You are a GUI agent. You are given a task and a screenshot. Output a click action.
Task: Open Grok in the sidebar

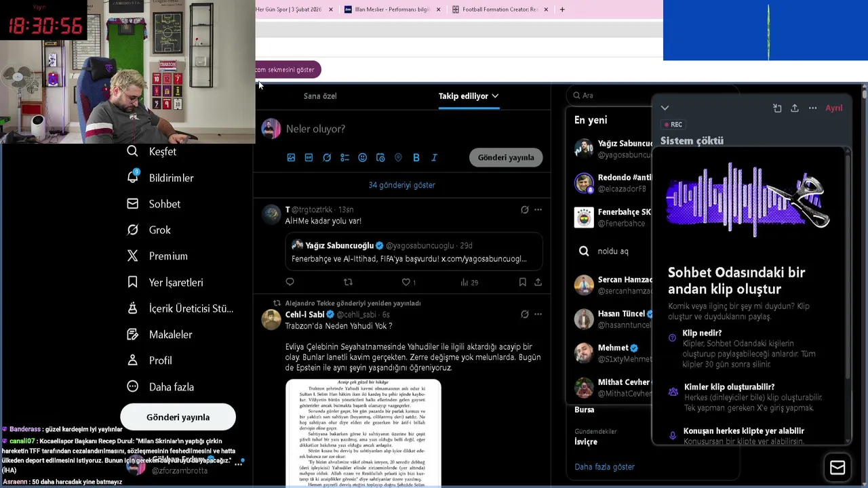(x=149, y=230)
